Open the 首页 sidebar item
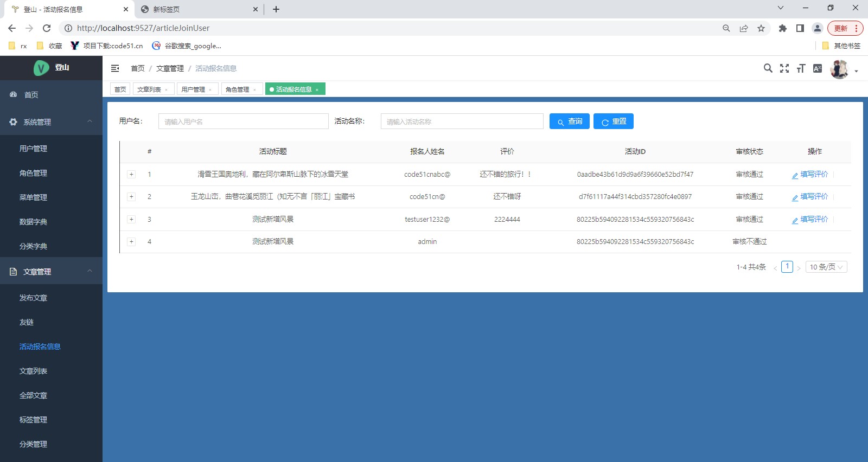Image resolution: width=868 pixels, height=462 pixels. click(x=51, y=95)
